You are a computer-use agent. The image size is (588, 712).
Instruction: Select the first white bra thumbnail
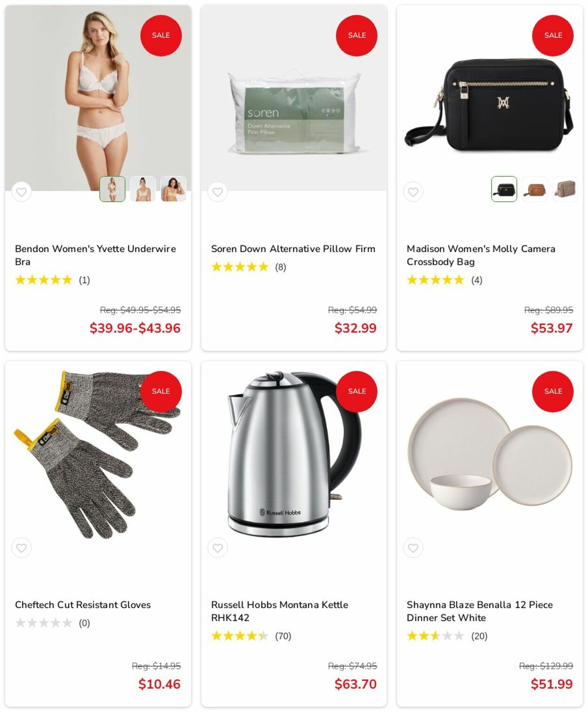(x=112, y=189)
